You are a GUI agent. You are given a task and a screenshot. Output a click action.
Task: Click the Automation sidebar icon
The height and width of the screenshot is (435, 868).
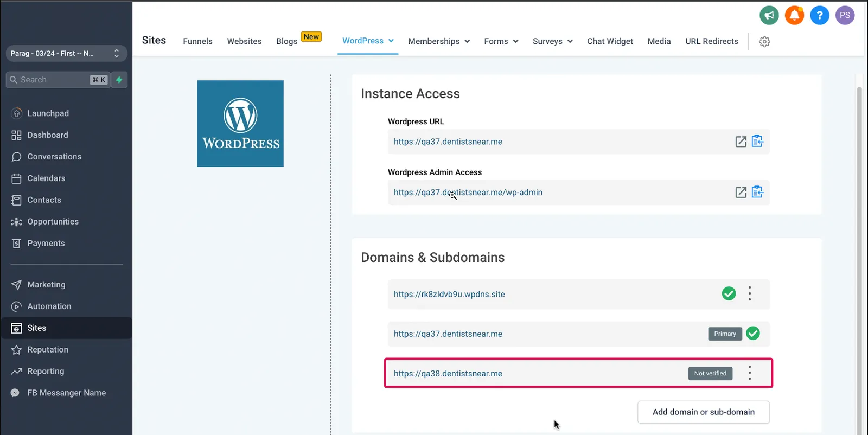click(x=16, y=306)
